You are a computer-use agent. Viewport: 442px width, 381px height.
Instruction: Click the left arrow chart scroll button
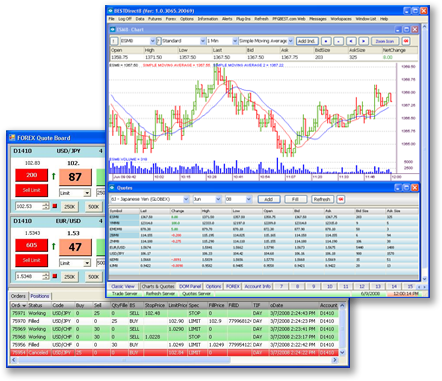pyautogui.click(x=351, y=41)
